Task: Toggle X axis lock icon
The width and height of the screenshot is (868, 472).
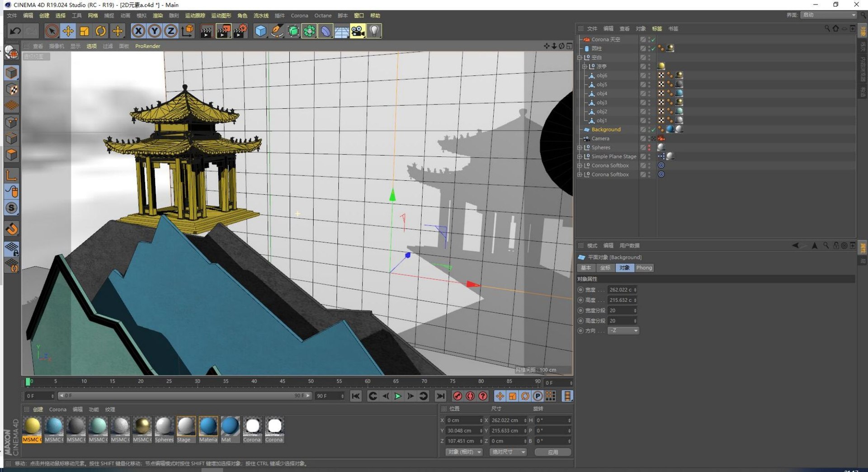Action: (x=138, y=31)
